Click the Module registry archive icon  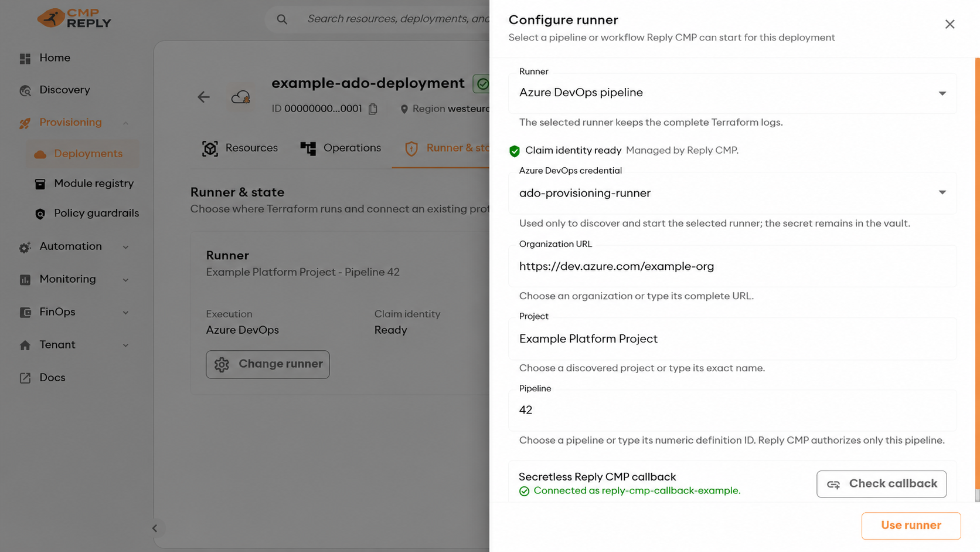(x=40, y=184)
